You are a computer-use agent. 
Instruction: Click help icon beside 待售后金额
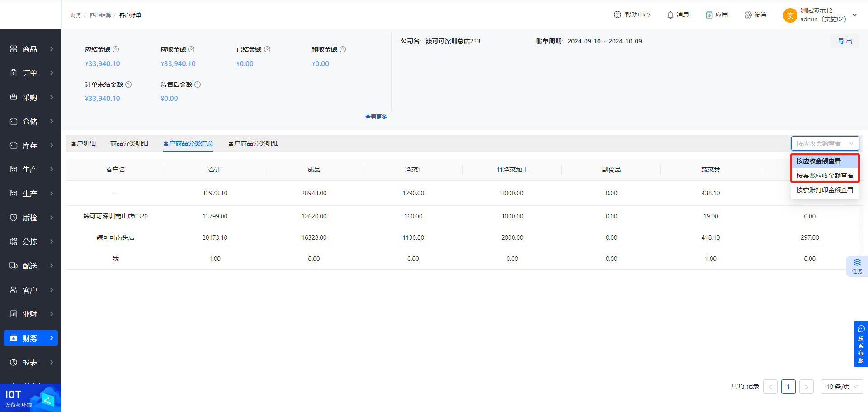(x=198, y=85)
